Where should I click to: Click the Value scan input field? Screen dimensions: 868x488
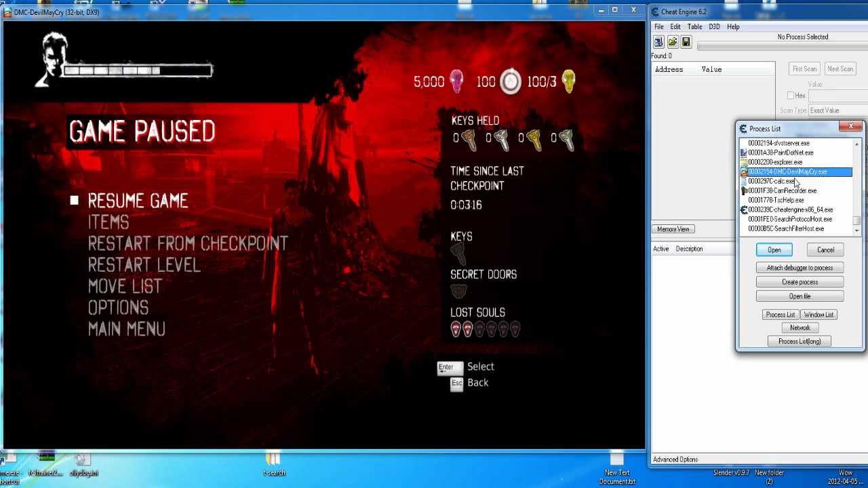[x=837, y=96]
